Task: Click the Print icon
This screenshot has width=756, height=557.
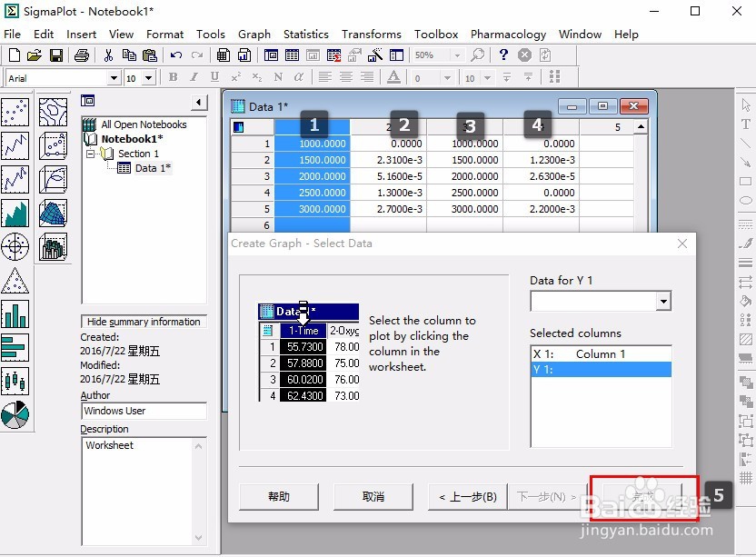Action: (82, 55)
